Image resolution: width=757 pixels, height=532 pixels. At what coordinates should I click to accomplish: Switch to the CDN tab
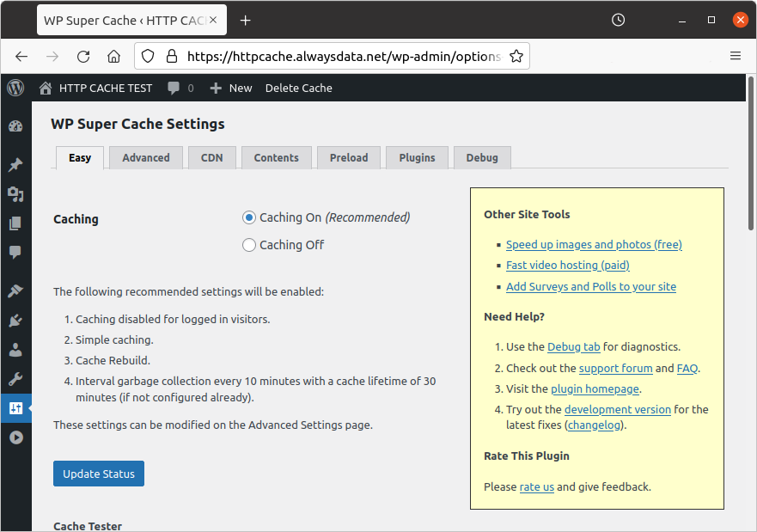click(211, 158)
